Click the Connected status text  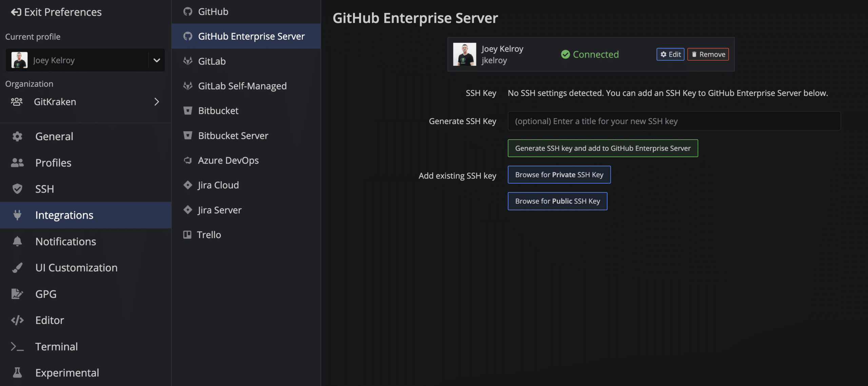(x=596, y=54)
